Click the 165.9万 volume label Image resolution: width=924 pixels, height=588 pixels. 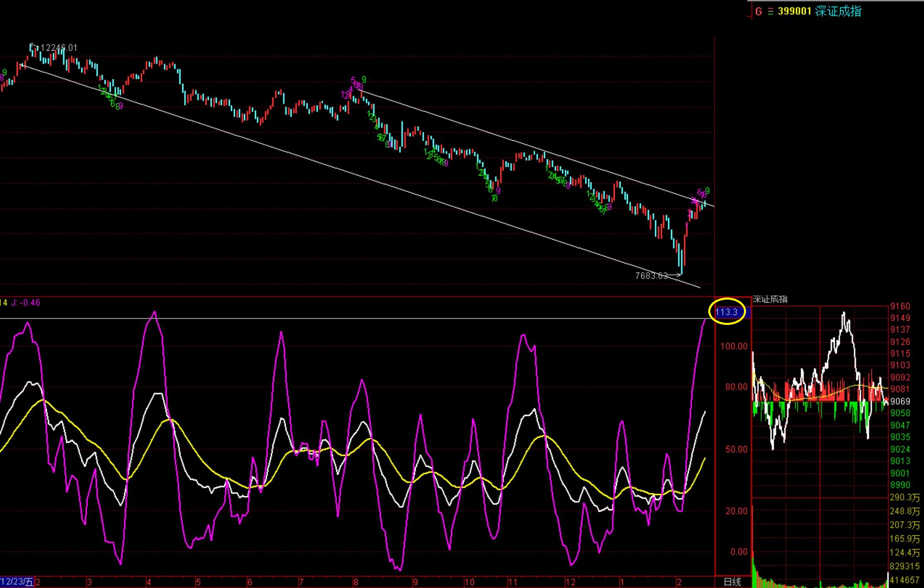tap(904, 539)
